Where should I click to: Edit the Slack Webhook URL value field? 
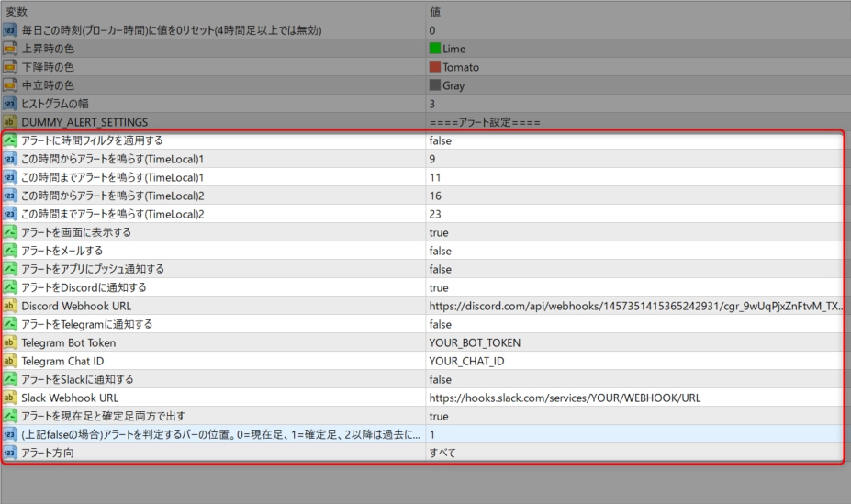(x=633, y=398)
